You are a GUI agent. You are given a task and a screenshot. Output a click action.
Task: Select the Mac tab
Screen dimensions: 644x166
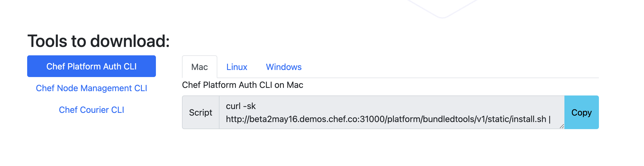point(199,67)
